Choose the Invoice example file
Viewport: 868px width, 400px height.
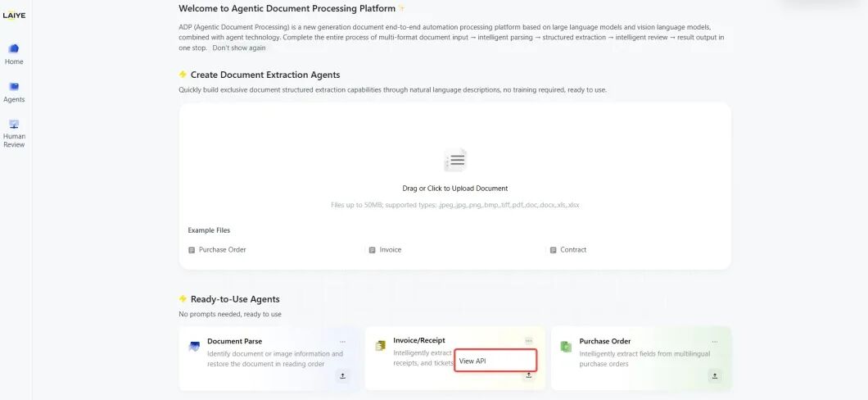coord(390,250)
